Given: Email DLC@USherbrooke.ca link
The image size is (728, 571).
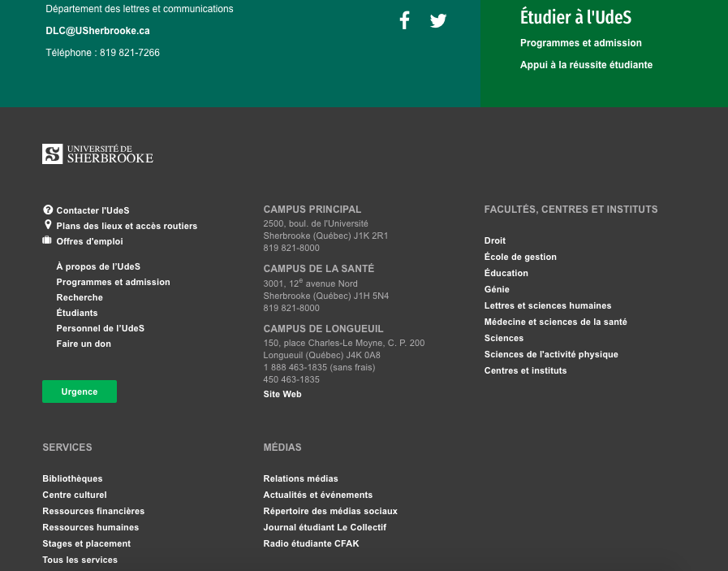Looking at the screenshot, I should click(x=97, y=31).
